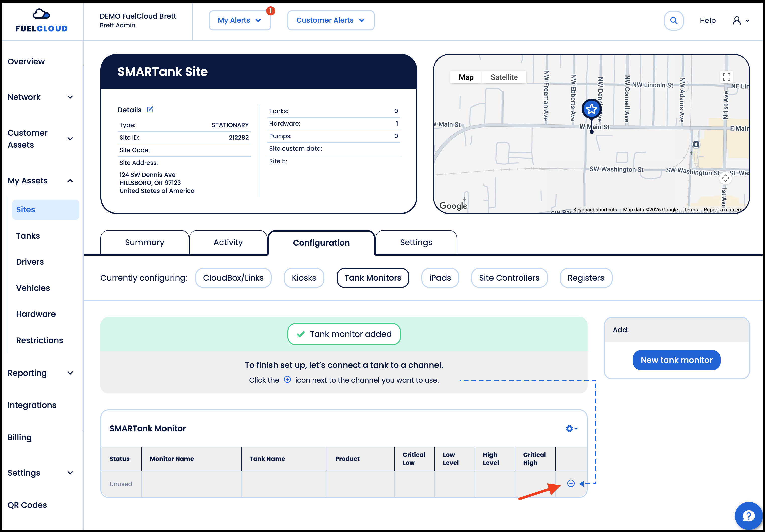Click the map camera rotate control
765x532 pixels.
[725, 178]
